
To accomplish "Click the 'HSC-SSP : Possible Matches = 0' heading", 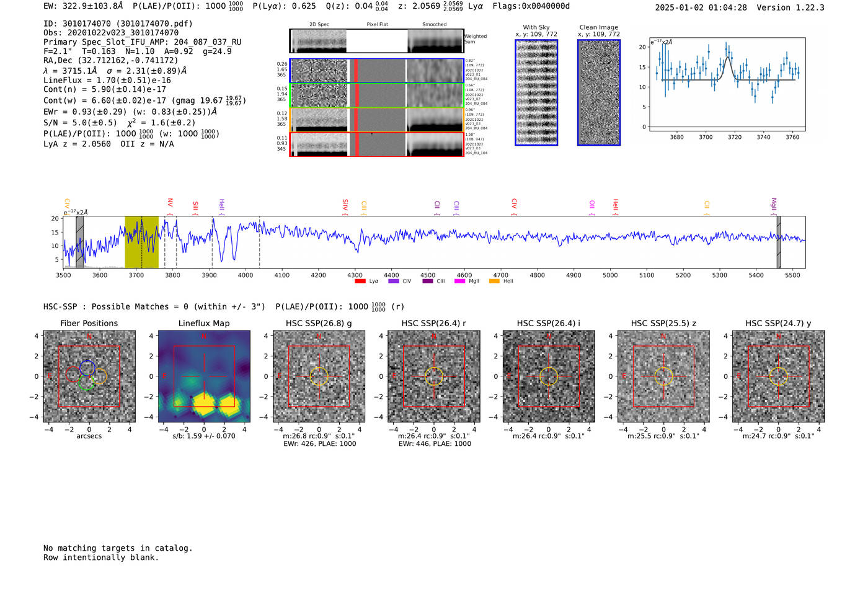I will click(x=116, y=306).
